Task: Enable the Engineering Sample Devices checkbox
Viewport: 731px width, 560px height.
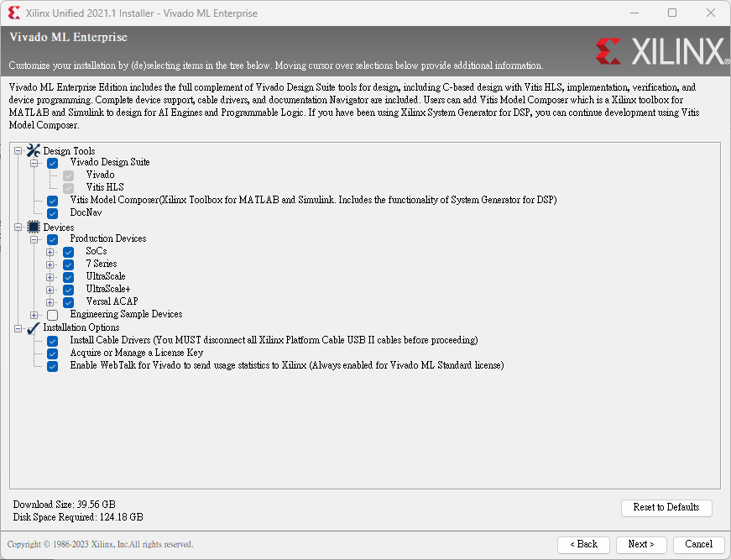Action: 53,315
